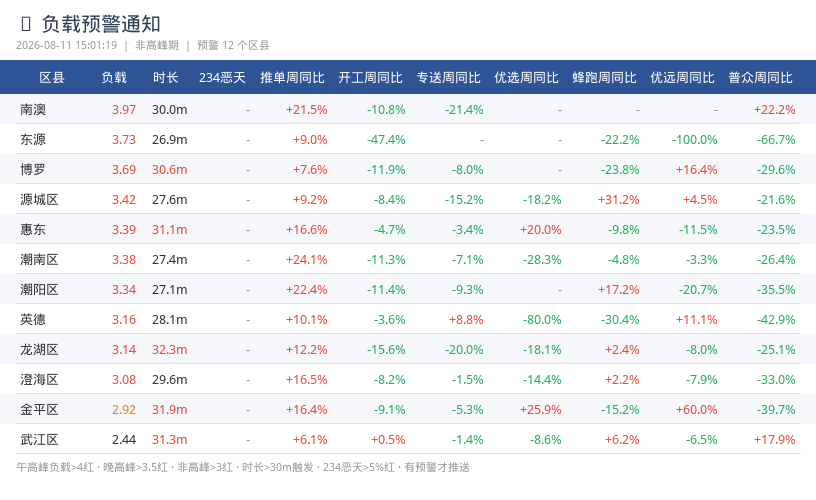
Task: Click duration 26.9m in 东源 row
Action: pyautogui.click(x=170, y=139)
